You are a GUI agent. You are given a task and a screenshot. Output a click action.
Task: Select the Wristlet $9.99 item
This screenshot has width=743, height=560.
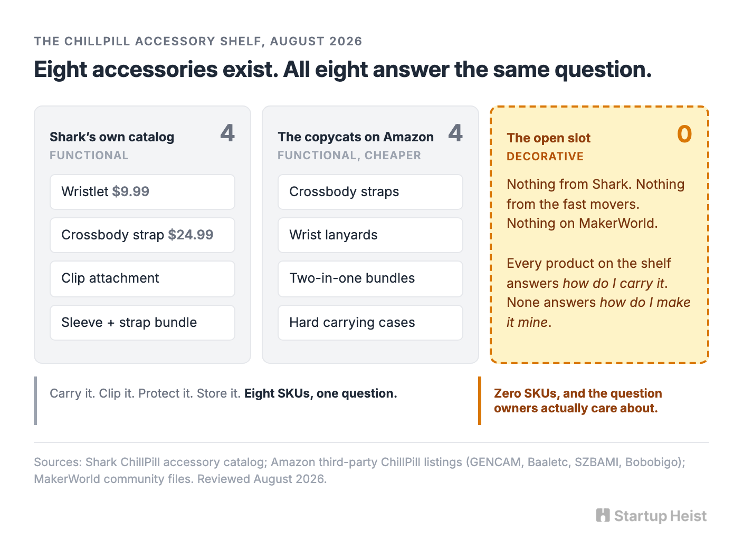[142, 192]
